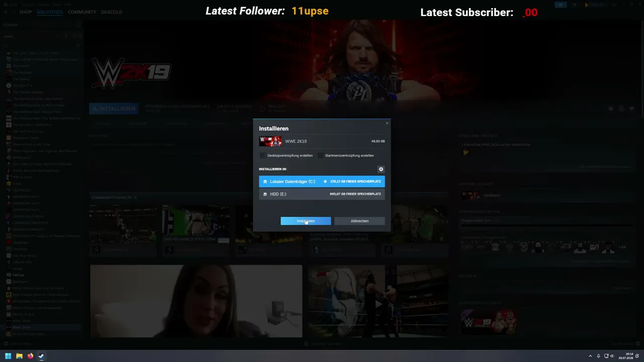Open the network icon in the system tray
644x362 pixels.
click(x=606, y=356)
